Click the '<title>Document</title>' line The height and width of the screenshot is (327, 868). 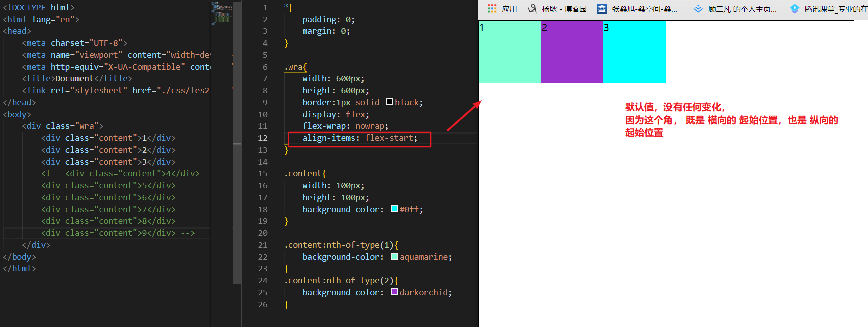click(77, 78)
